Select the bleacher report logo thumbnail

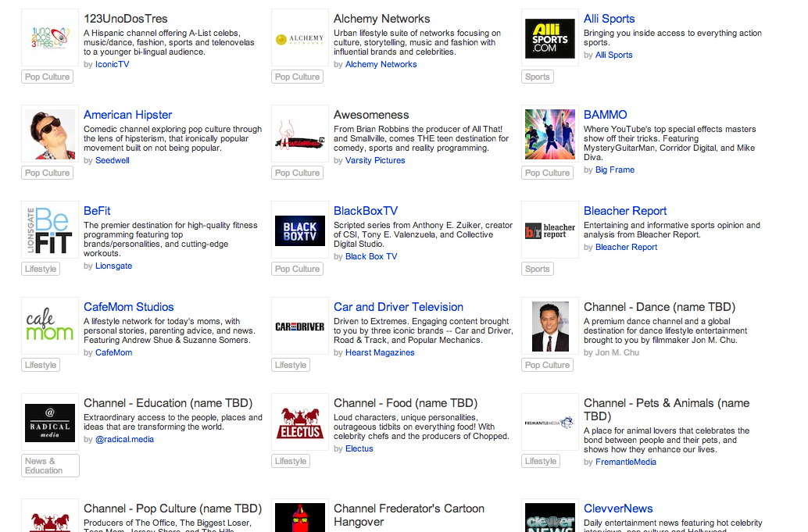pos(550,230)
